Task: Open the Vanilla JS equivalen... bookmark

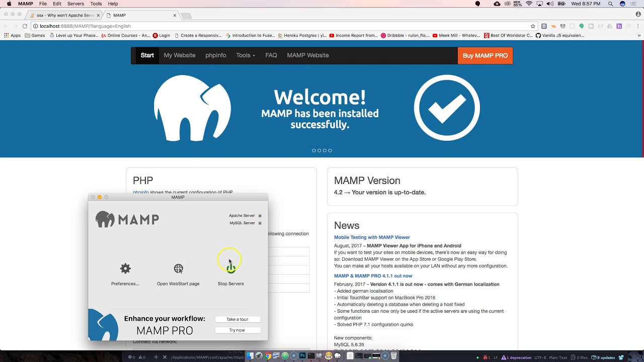Action: (x=560, y=36)
